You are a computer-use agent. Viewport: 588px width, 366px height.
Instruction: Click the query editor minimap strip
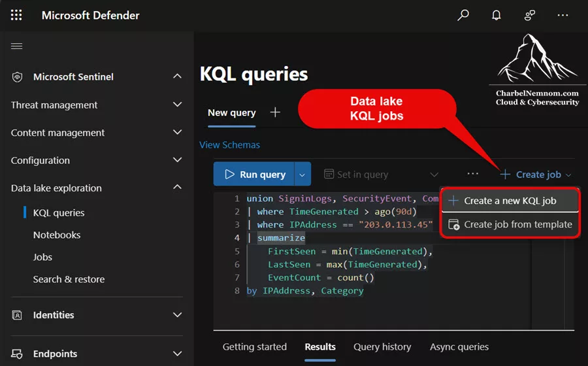[x=547, y=285]
